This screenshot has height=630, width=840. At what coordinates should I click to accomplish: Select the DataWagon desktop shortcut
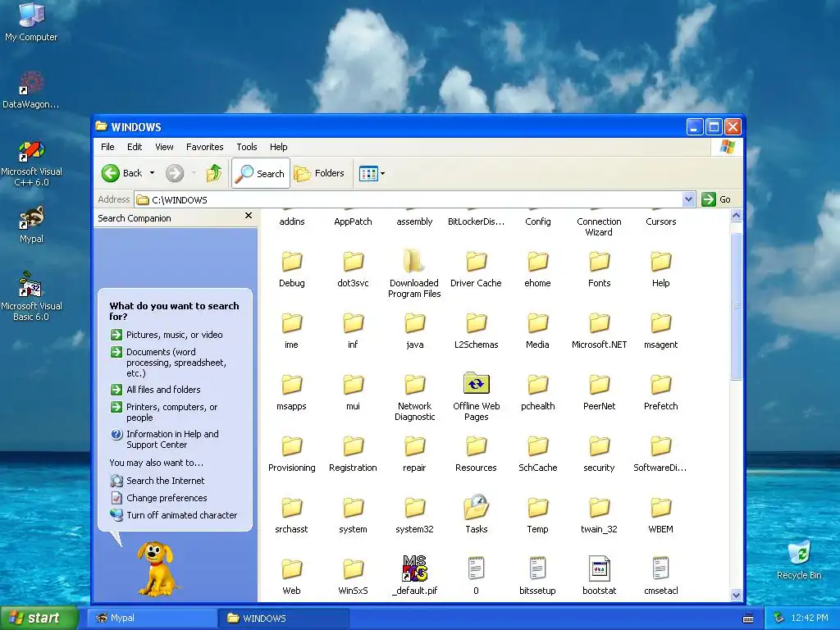point(31,90)
